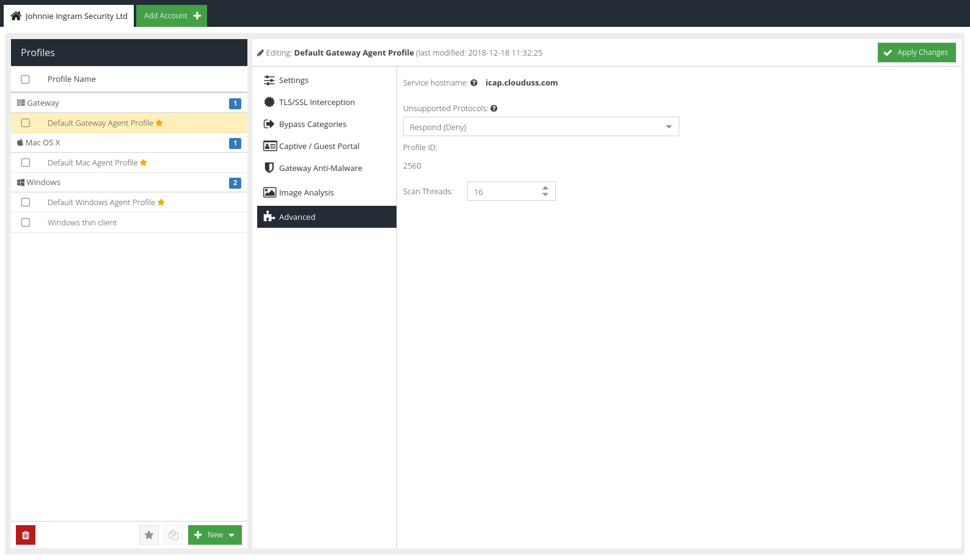
Task: Click the Gateway Anti-Malware shield icon
Action: click(x=269, y=168)
